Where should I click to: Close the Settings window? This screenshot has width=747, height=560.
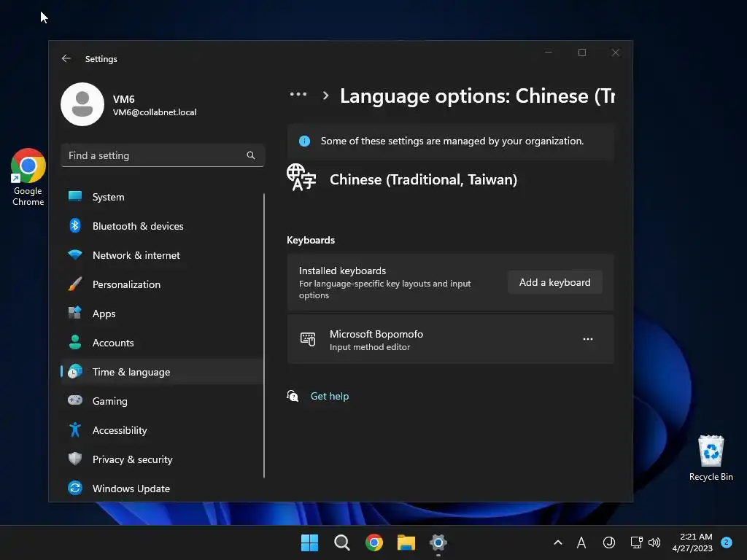coord(616,52)
